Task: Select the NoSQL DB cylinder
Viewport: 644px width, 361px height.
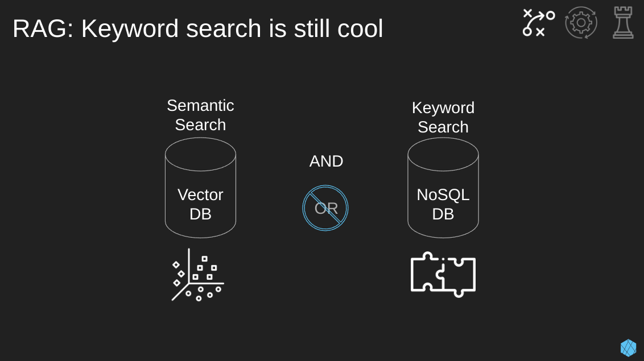Action: [443, 188]
